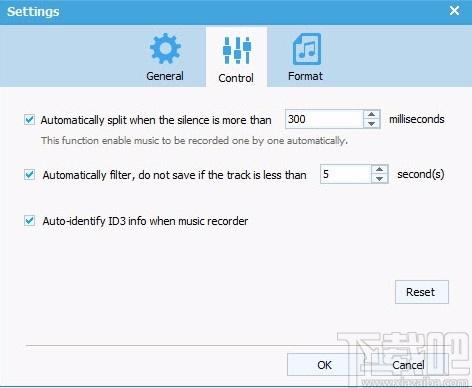Close the Settings dialog with X

coord(454,11)
